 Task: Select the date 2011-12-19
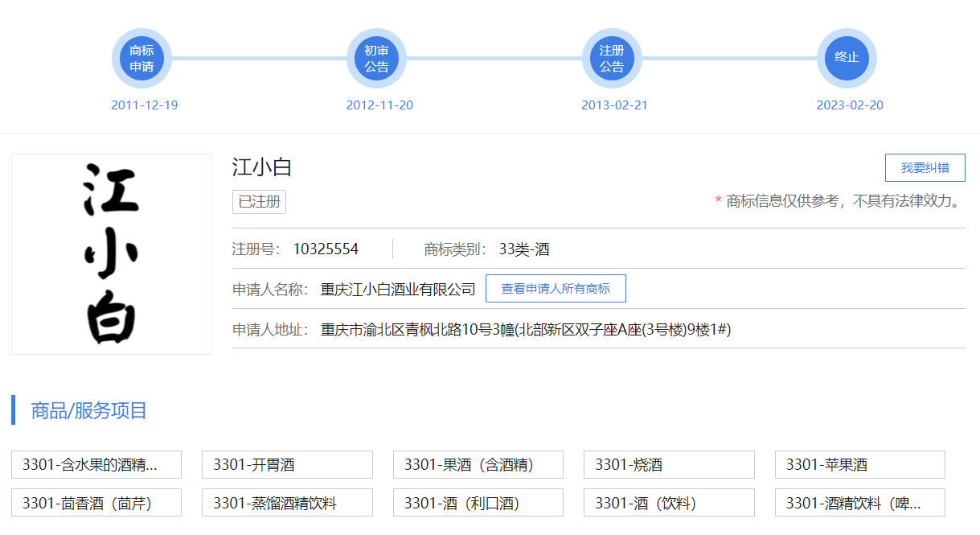coord(145,105)
